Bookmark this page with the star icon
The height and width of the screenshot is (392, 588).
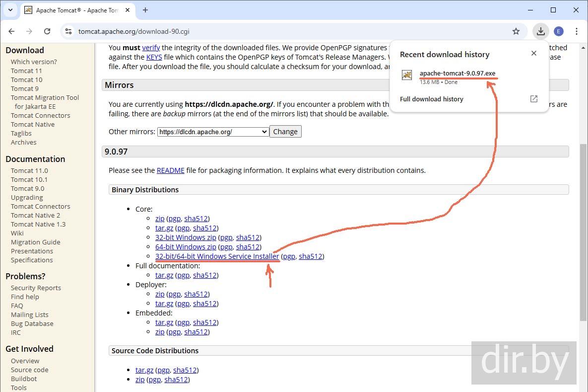tap(516, 31)
